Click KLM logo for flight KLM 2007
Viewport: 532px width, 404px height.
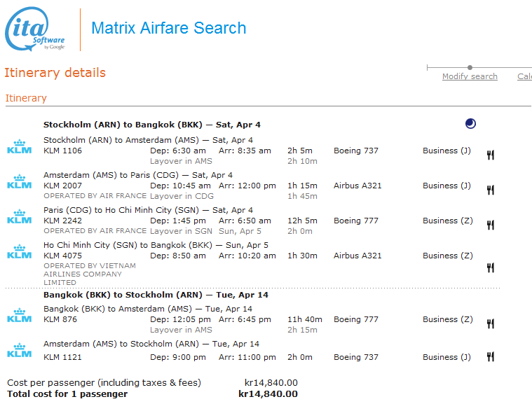19,181
